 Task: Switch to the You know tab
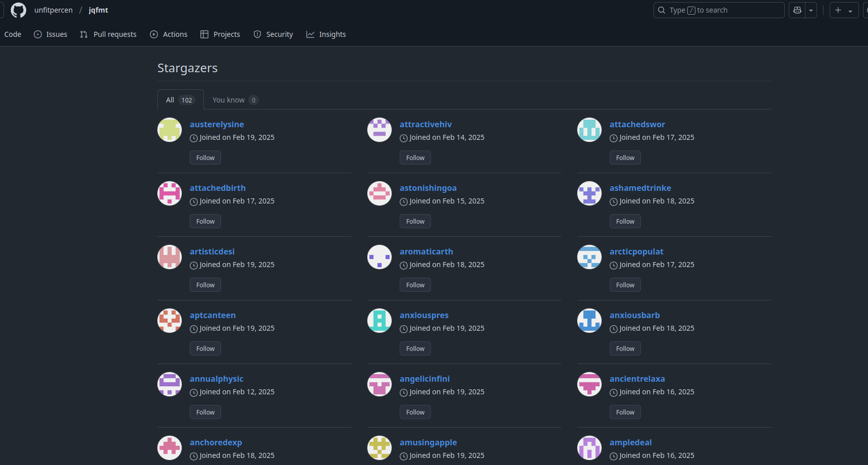235,99
